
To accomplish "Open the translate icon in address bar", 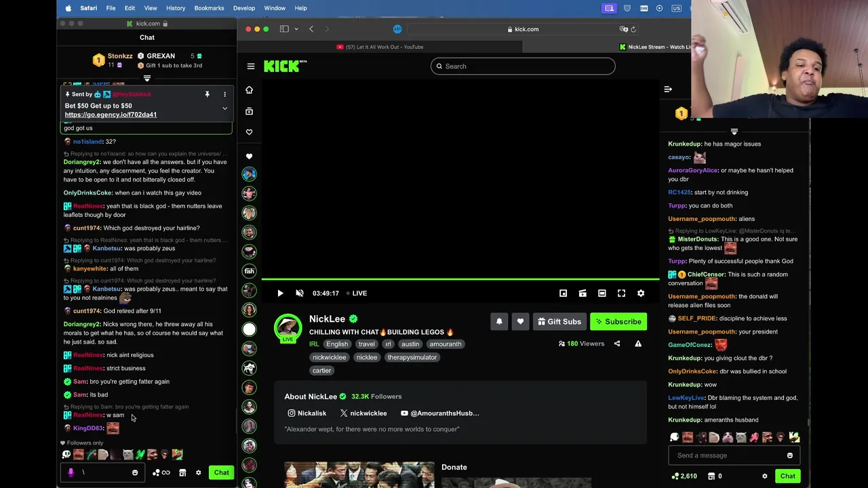I will [623, 29].
